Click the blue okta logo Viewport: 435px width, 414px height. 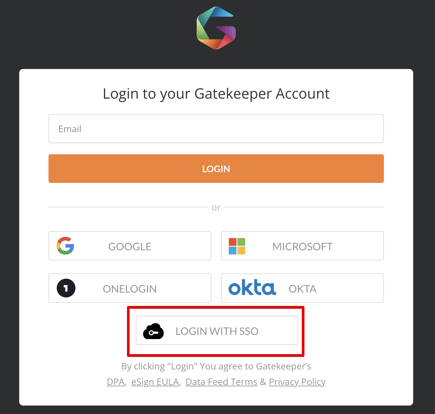252,288
